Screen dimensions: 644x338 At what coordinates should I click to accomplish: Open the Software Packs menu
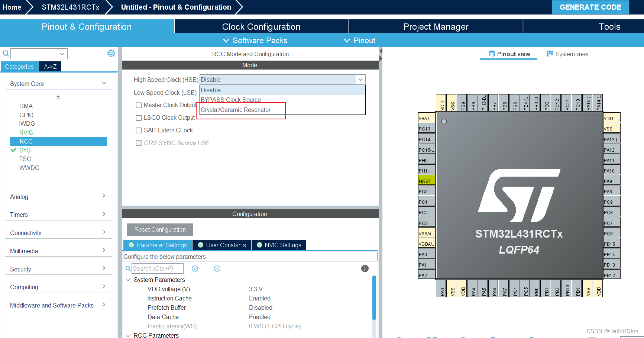[255, 41]
